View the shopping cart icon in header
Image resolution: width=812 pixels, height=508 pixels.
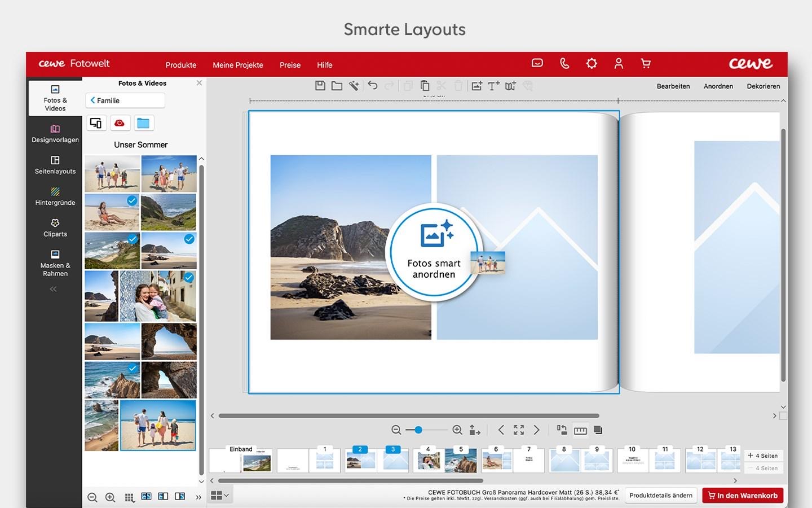pos(646,63)
